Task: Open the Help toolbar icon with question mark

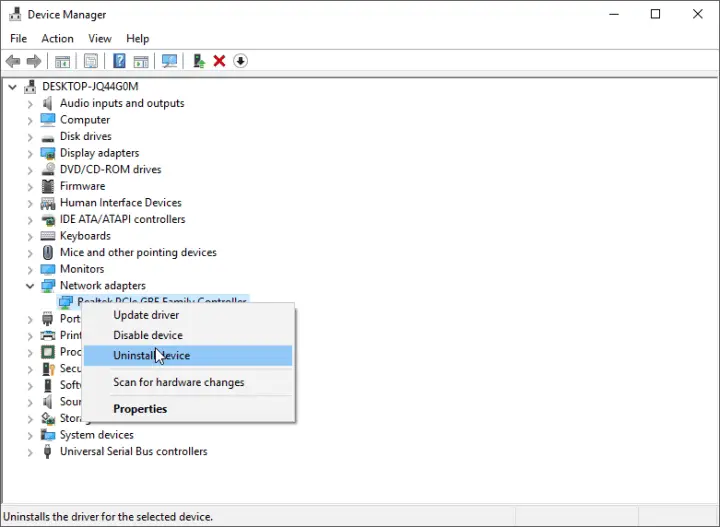Action: tap(119, 61)
